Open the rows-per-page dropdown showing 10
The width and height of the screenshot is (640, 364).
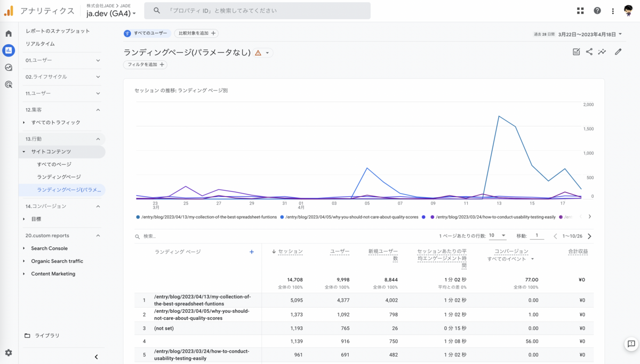point(497,235)
